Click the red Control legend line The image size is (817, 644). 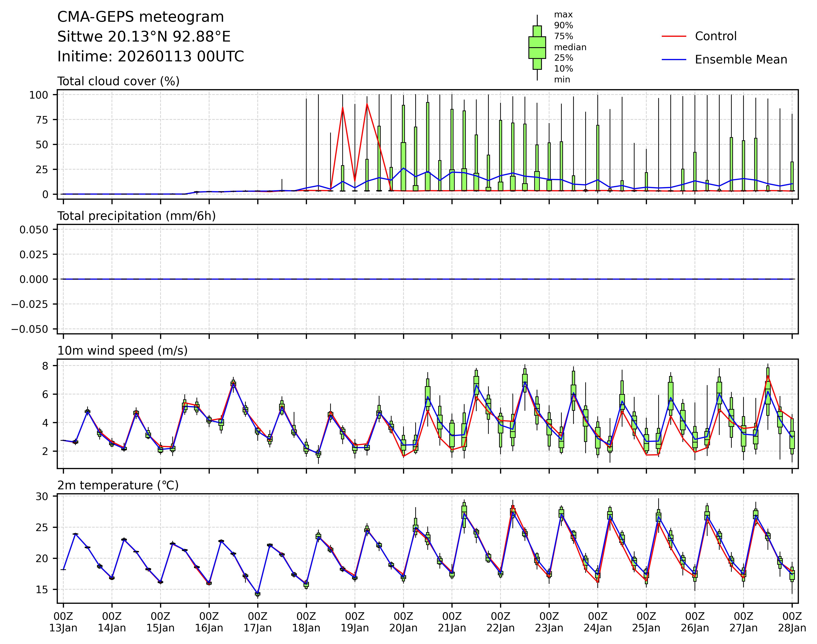click(674, 36)
